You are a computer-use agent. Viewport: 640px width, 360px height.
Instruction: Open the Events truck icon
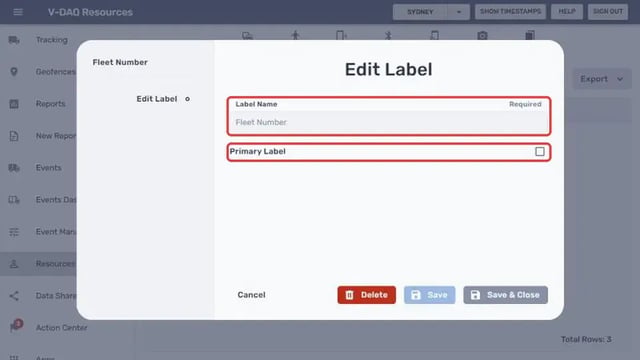(x=14, y=168)
